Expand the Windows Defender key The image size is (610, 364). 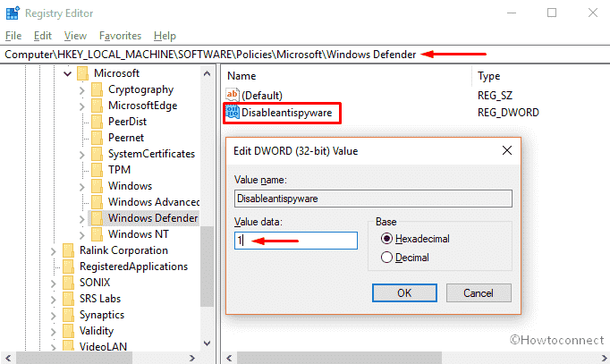click(x=81, y=219)
